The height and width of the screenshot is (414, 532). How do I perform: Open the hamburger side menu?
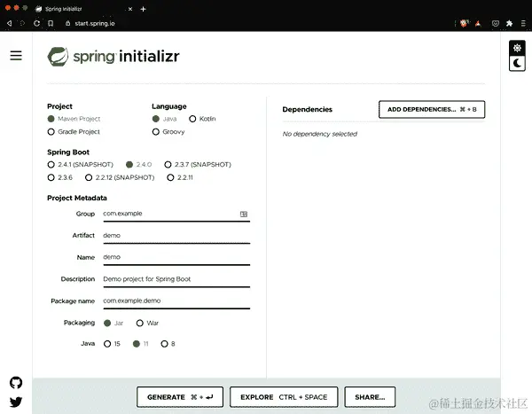tap(16, 55)
